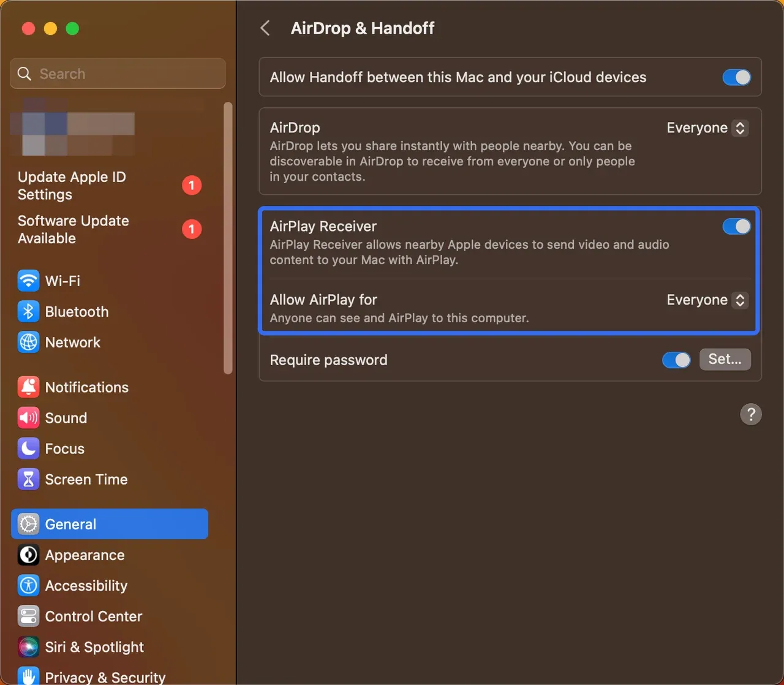Click the Appearance icon
The width and height of the screenshot is (784, 685).
(x=28, y=555)
